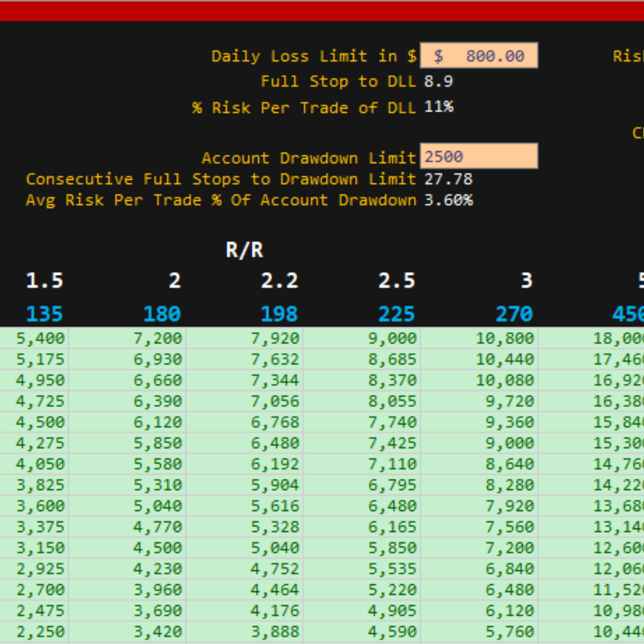Select cell with value 3,690

[x=127, y=610]
